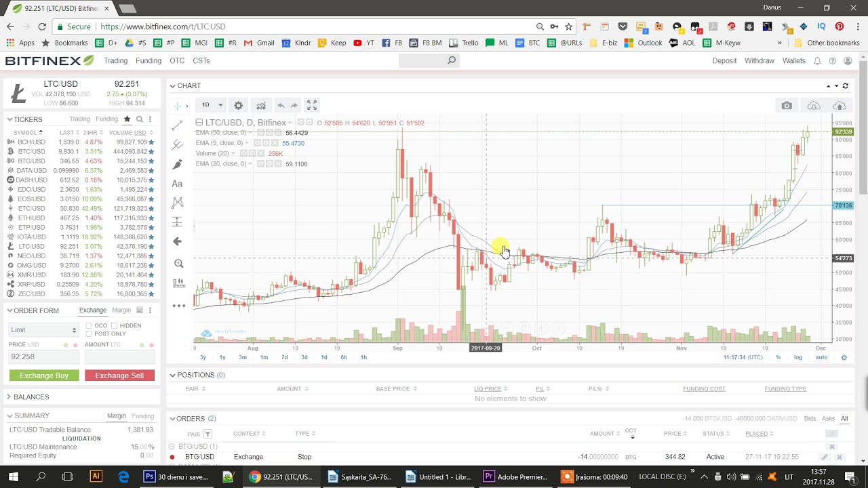This screenshot has width=868, height=488.
Task: Toggle percent scale on chart
Action: (778, 357)
